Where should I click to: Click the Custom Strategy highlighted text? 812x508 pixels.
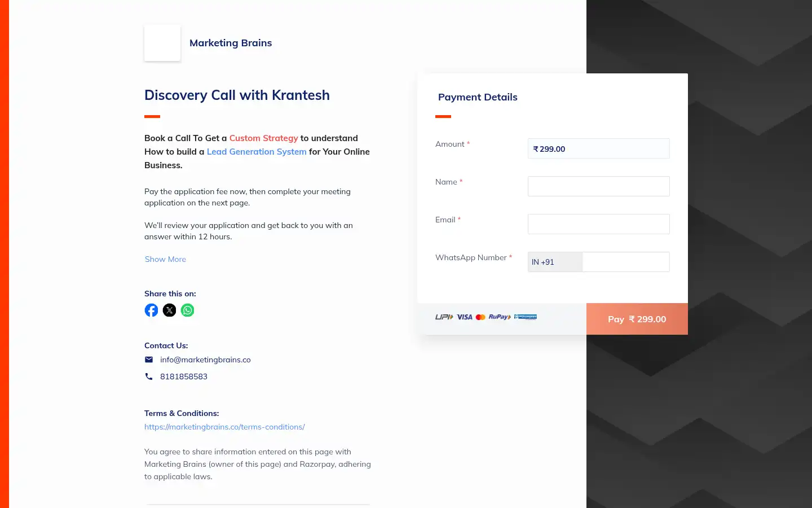point(263,138)
